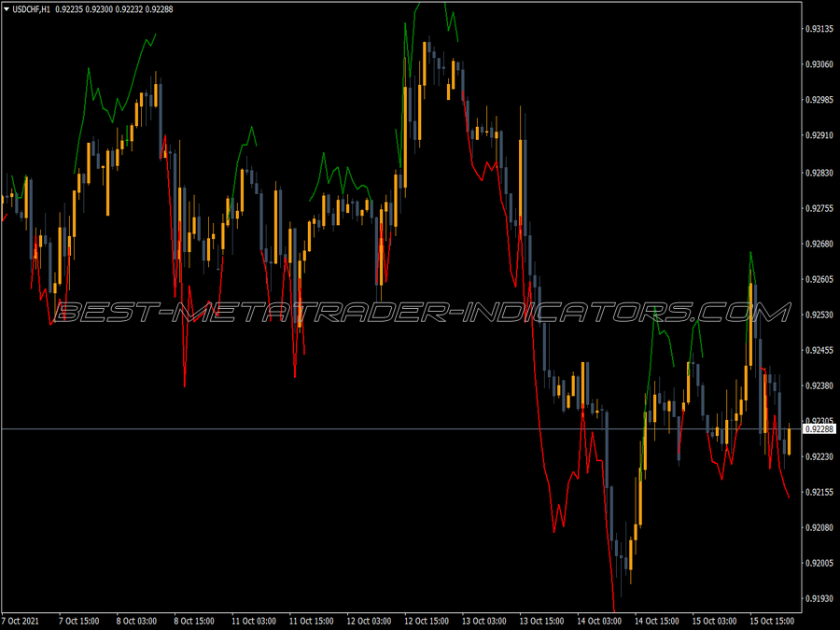Image resolution: width=840 pixels, height=630 pixels.
Task: Click the 8 Oct 03:00 time label
Action: pos(136,621)
